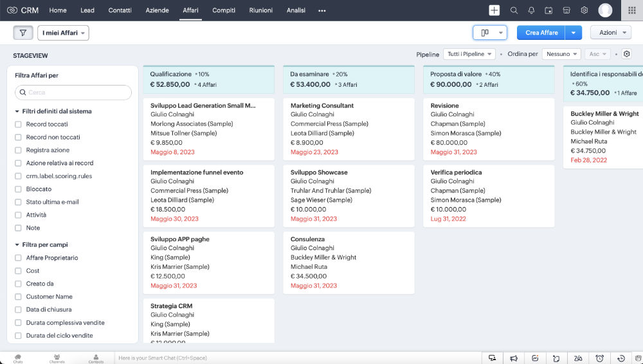Open the Crea Affare dropdown arrow
The height and width of the screenshot is (364, 643).
(x=574, y=33)
